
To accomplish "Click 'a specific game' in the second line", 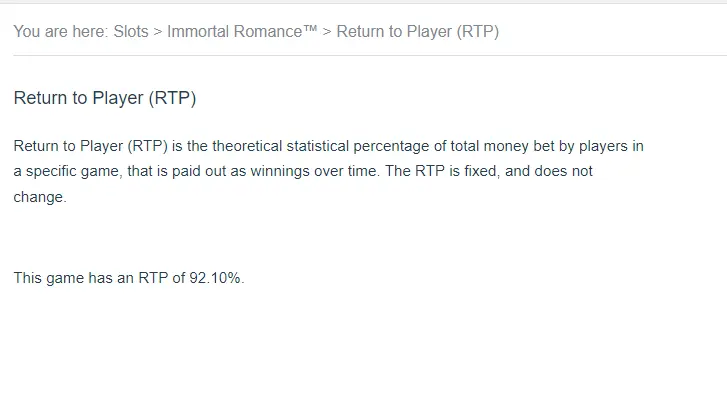I will [x=66, y=171].
